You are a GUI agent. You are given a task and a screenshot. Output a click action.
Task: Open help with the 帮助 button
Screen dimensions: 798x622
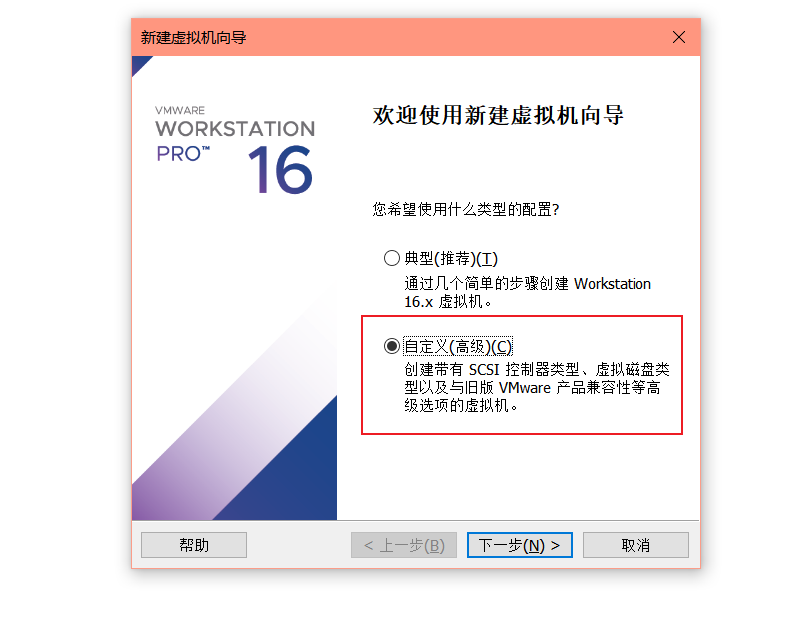(x=194, y=545)
